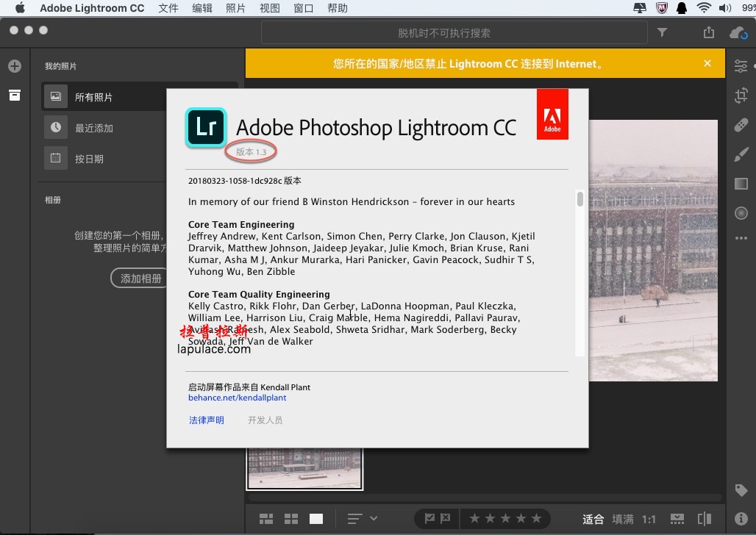Select the Crop and Rotate tool
The image size is (756, 535).
coord(741,95)
